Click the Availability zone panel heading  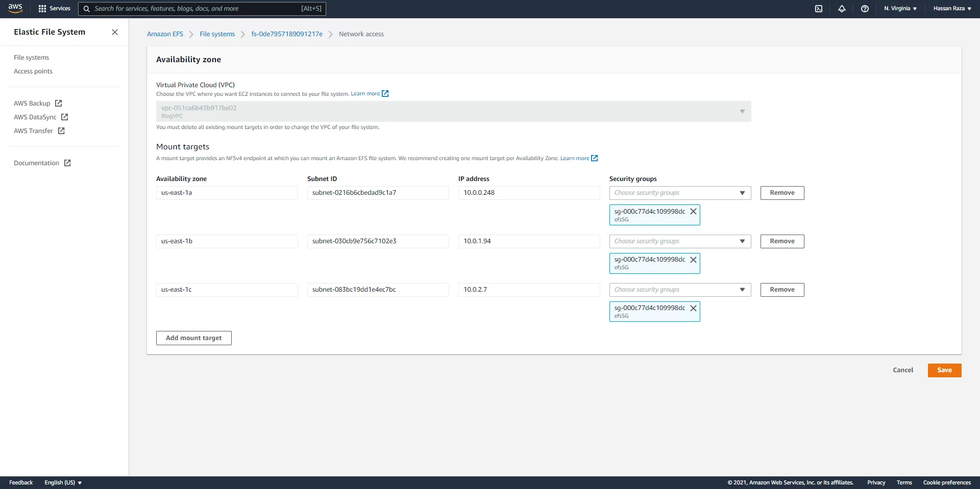[x=188, y=60]
